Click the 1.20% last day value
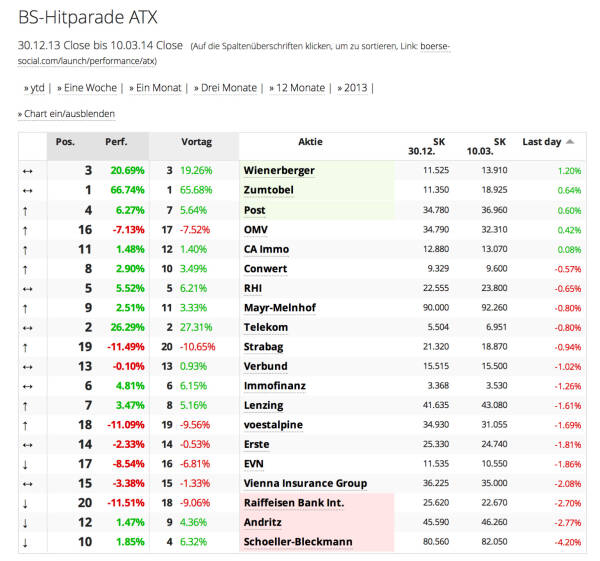600x561 pixels. [x=569, y=171]
